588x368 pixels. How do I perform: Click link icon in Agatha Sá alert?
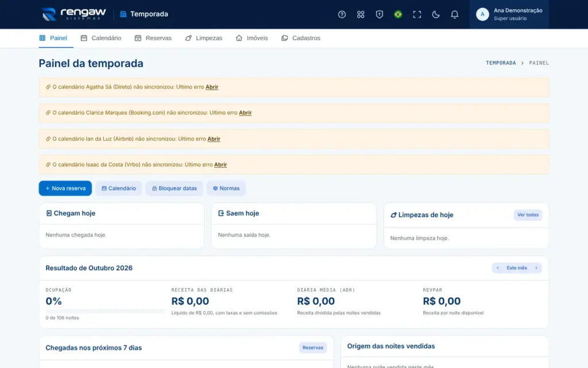tap(48, 87)
